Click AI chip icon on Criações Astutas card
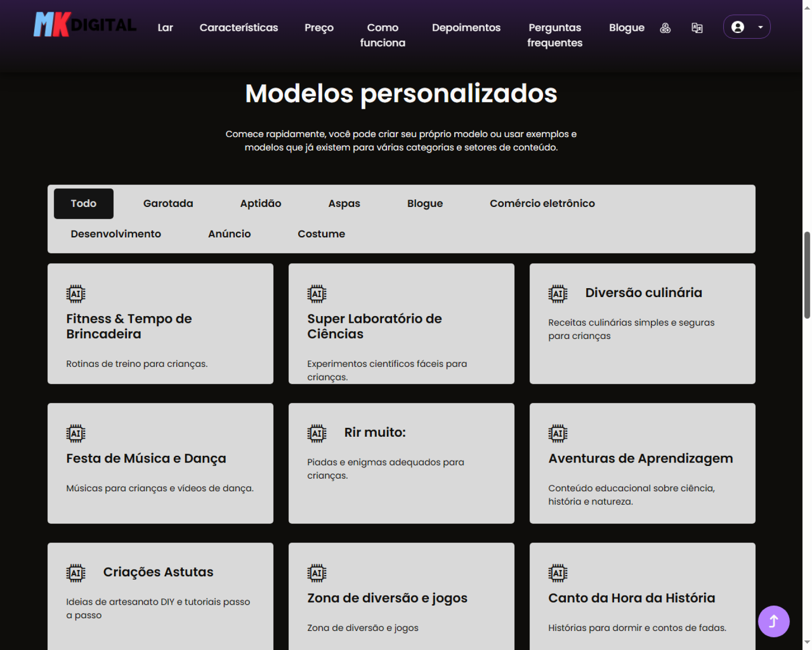812x650 pixels. [x=76, y=573]
